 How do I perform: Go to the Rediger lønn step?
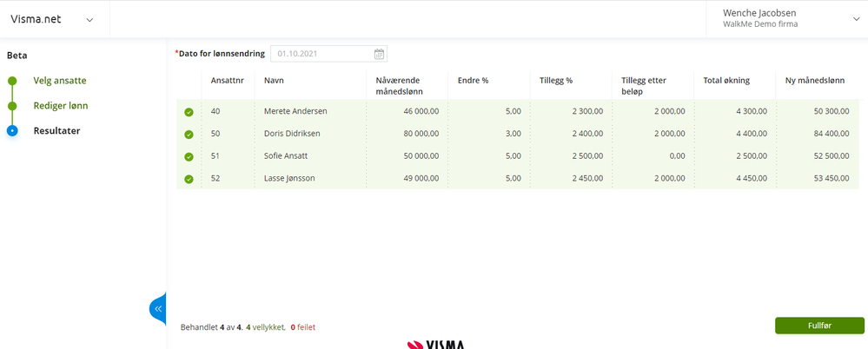pyautogui.click(x=60, y=106)
